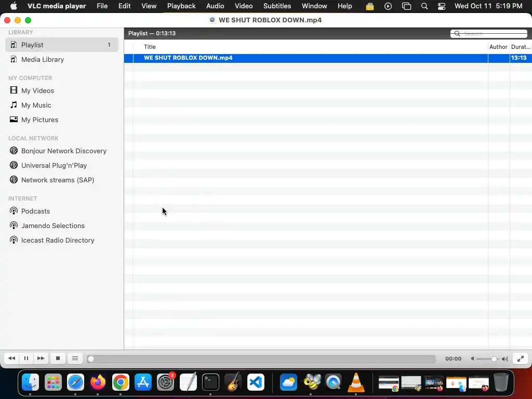The width and height of the screenshot is (532, 399).
Task: Set maximum volume via loud speaker icon
Action: coord(505,358)
